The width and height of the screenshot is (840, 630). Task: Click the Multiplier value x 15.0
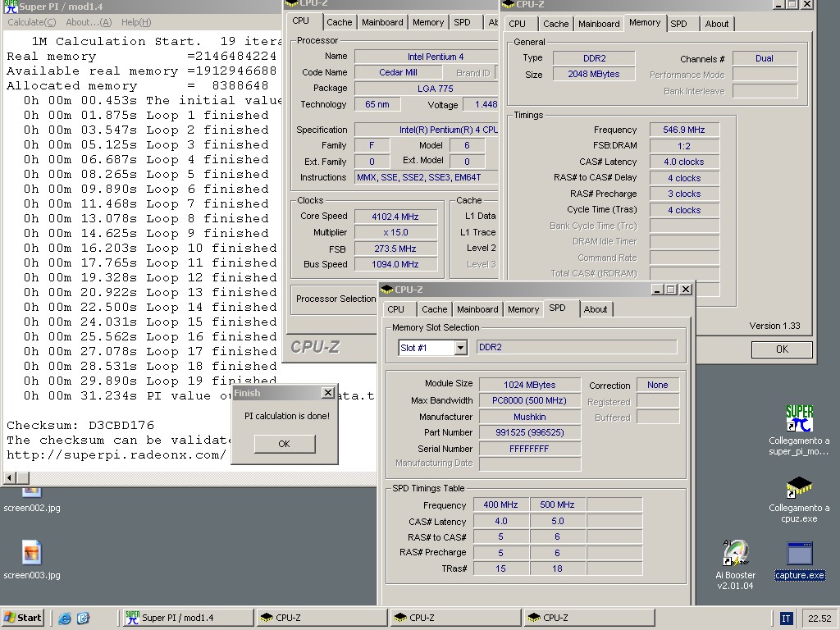click(x=395, y=232)
